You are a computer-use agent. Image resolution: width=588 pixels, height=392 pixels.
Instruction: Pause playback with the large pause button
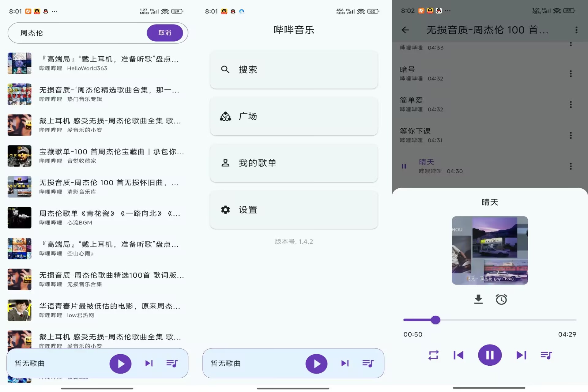[490, 355]
